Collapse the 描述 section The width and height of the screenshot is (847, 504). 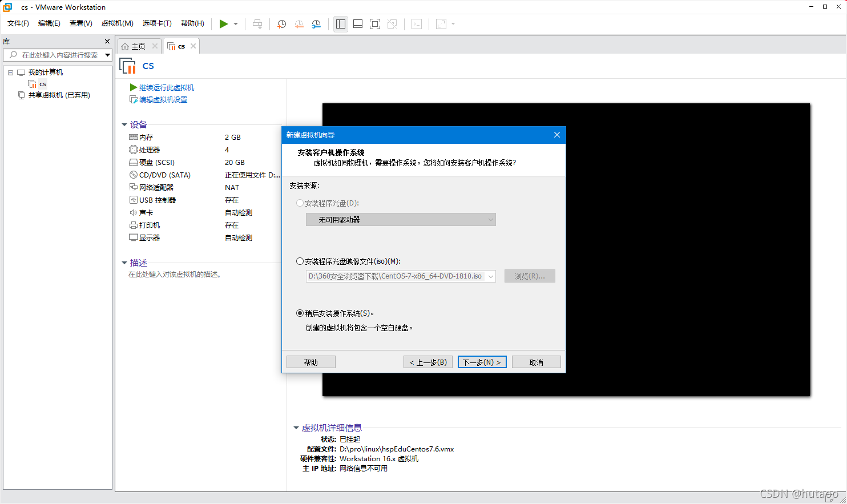click(124, 263)
